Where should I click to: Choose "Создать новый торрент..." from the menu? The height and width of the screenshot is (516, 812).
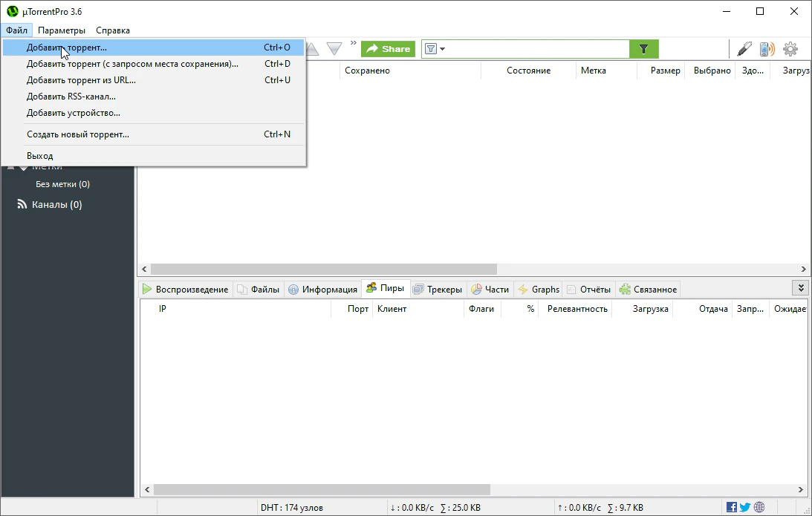[x=78, y=134]
